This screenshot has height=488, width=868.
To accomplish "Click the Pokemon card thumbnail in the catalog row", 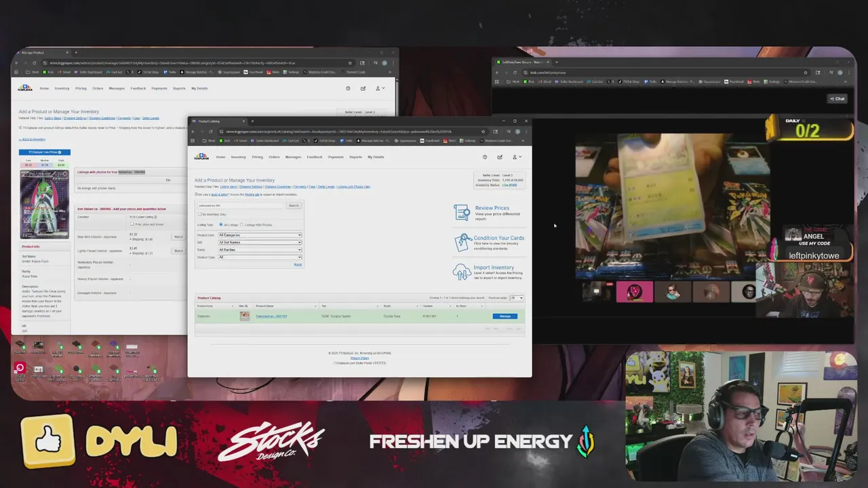I will (x=244, y=316).
